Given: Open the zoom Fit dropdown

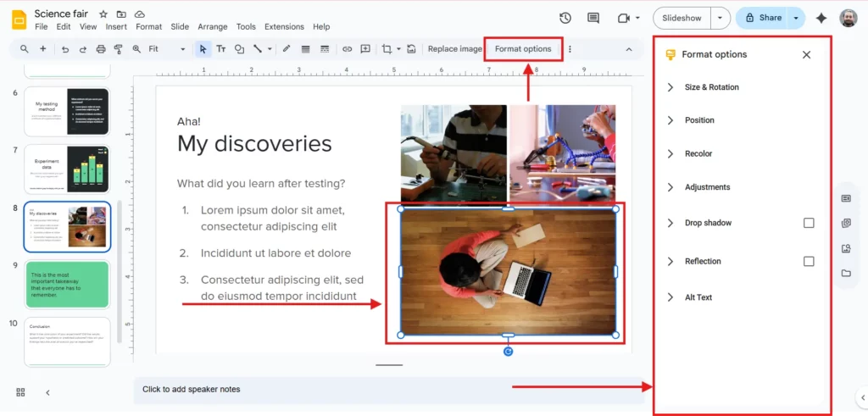Looking at the screenshot, I should (x=167, y=49).
